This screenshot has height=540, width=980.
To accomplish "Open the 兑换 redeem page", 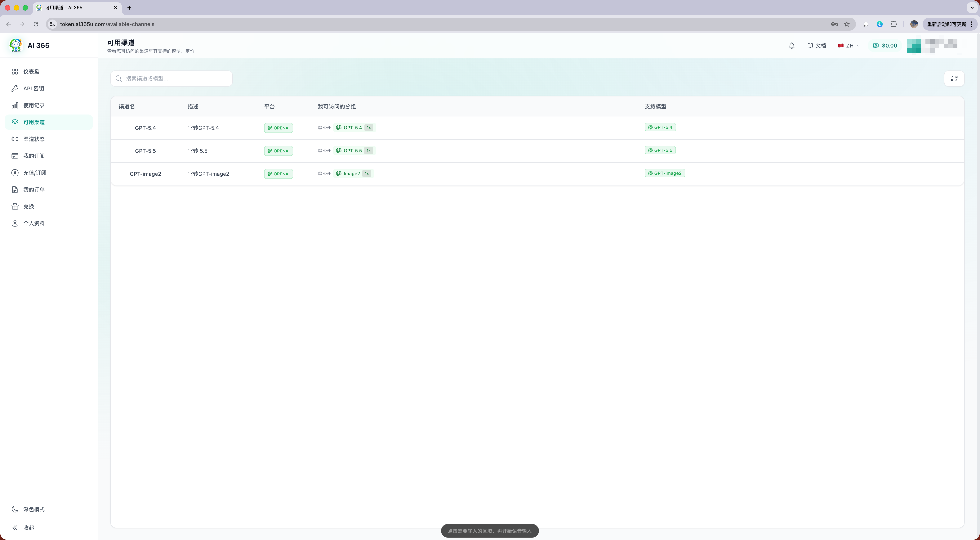I will click(x=49, y=206).
